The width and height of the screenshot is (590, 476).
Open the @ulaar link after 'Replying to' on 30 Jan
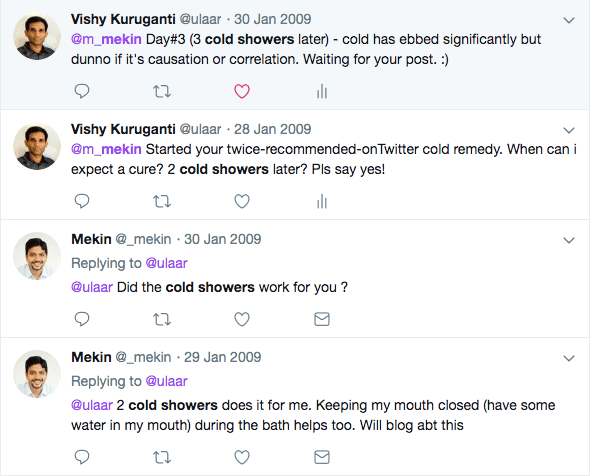click(x=166, y=263)
